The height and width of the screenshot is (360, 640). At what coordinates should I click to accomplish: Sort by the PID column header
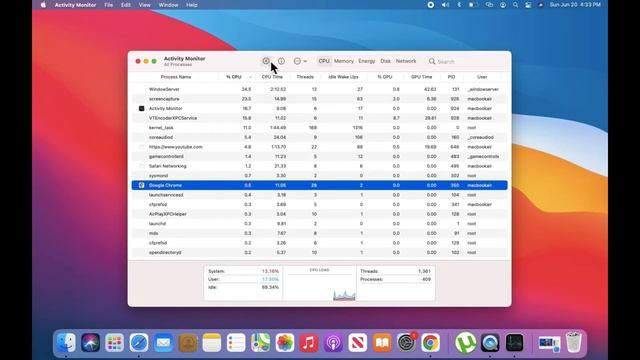[451, 77]
